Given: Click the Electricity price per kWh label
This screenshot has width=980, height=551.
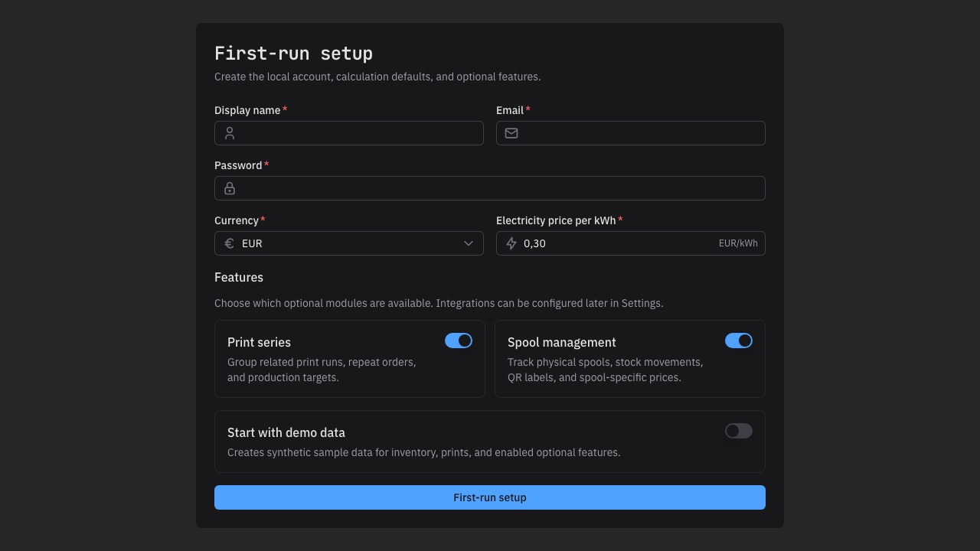Looking at the screenshot, I should click(556, 220).
